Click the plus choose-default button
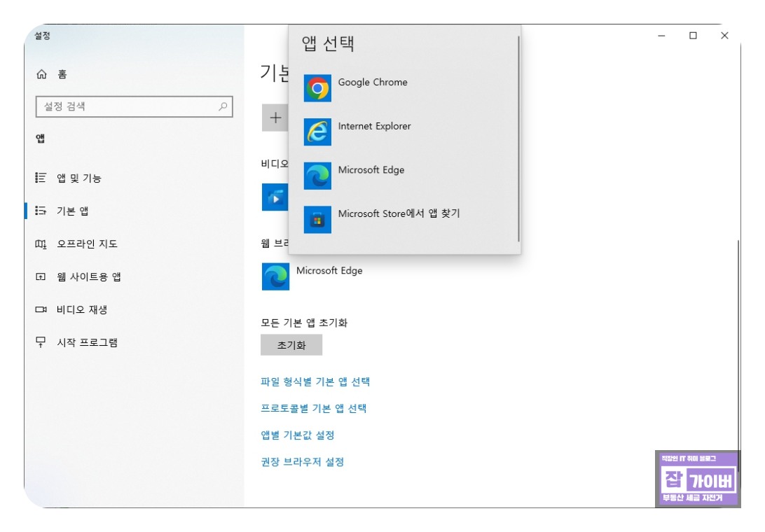 point(275,118)
